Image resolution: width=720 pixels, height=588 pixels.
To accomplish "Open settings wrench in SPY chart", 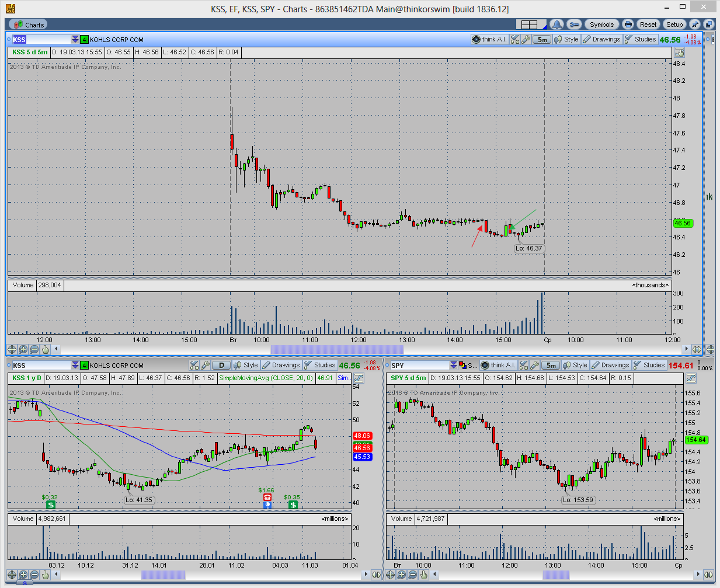I will [x=534, y=365].
